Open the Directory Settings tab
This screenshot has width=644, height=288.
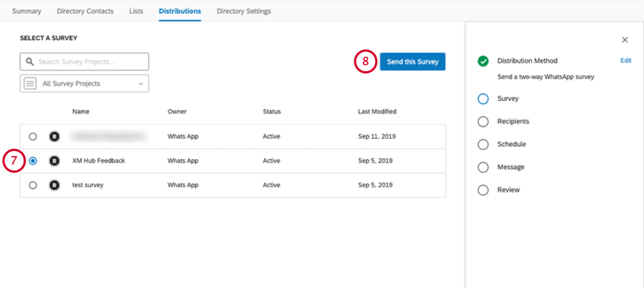pos(244,11)
